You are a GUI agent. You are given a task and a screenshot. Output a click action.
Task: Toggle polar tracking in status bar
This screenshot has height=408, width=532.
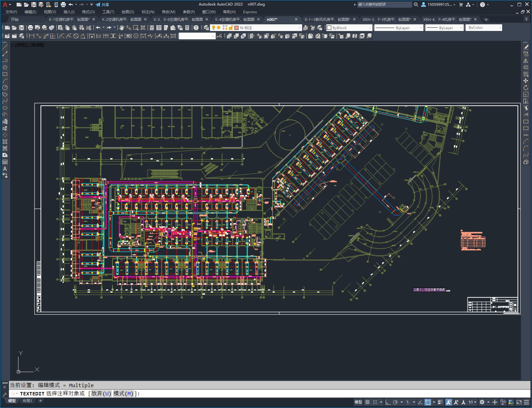pos(396,402)
